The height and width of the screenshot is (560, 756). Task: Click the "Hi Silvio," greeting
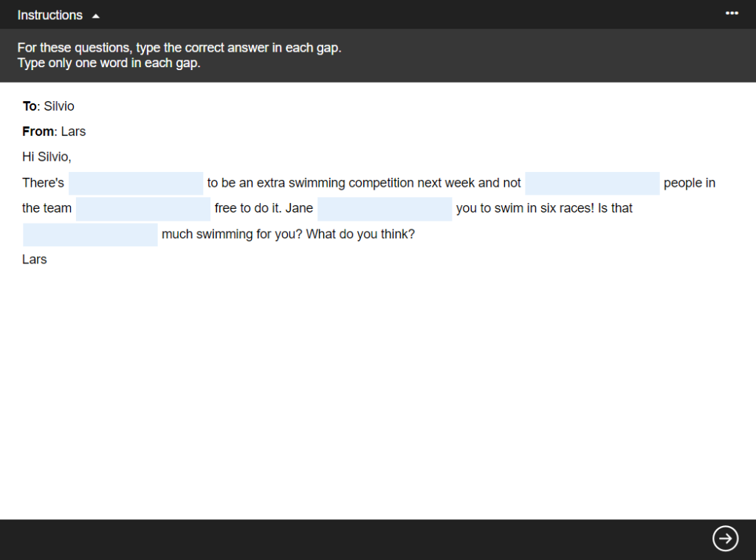[47, 156]
